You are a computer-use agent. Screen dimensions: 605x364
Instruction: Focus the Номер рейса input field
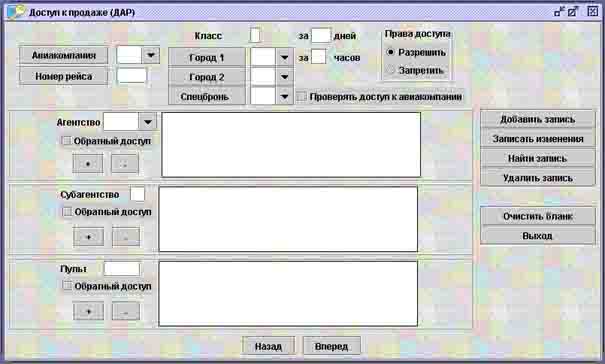tap(132, 76)
